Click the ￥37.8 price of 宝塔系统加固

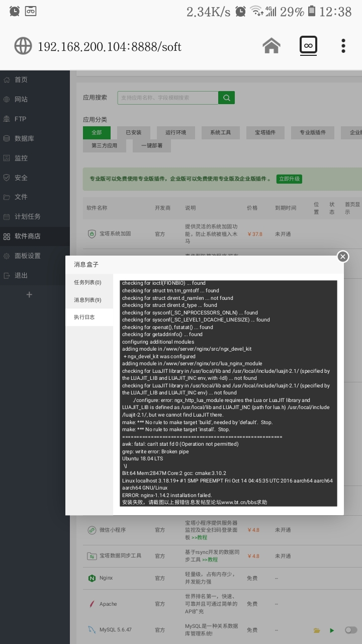[255, 234]
